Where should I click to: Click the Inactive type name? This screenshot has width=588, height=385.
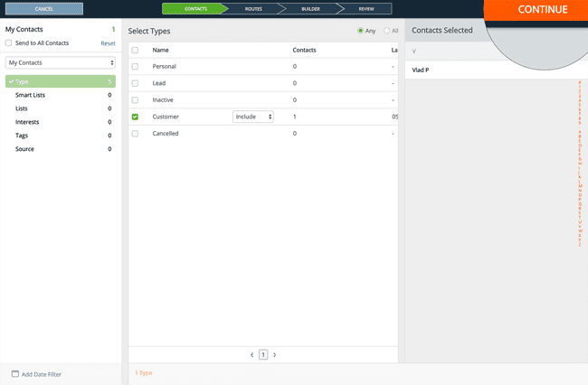coord(163,100)
